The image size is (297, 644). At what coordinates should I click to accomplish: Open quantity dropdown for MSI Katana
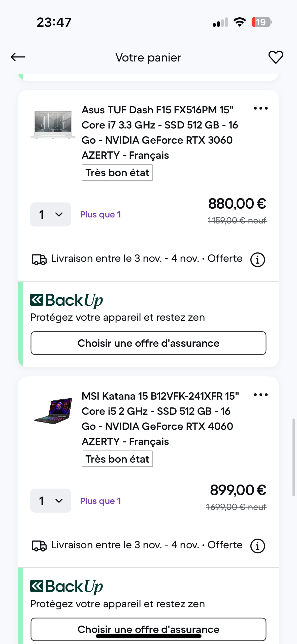(50, 501)
